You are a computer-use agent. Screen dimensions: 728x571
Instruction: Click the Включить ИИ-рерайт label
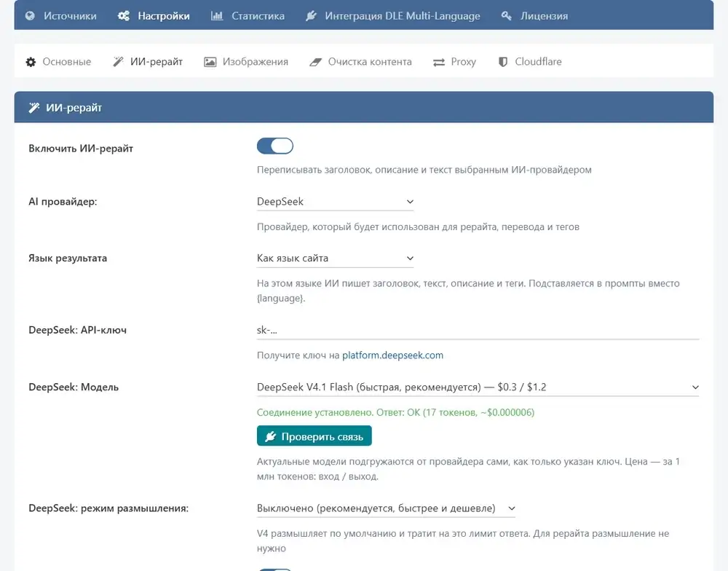[81, 149]
